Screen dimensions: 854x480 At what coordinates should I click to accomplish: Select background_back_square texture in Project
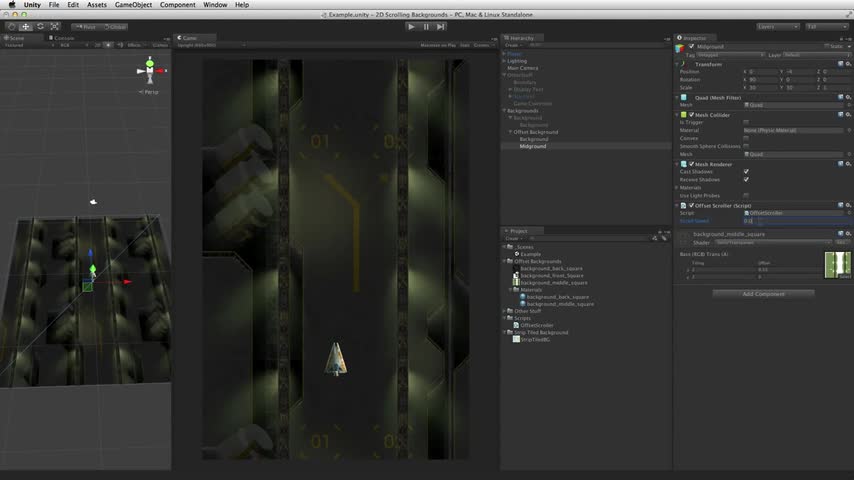tap(551, 269)
